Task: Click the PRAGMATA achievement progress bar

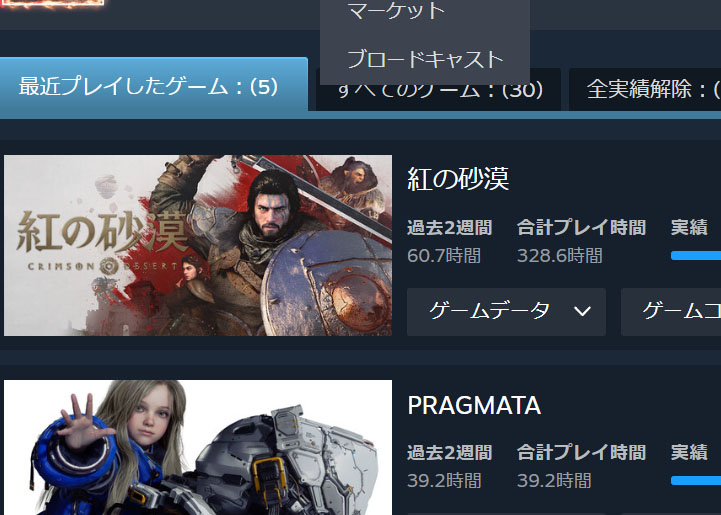Action: click(696, 481)
